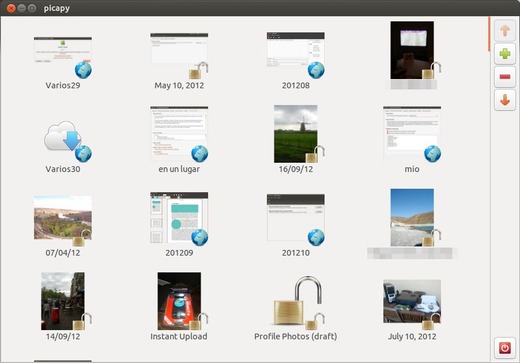This screenshot has width=520, height=363.
Task: Click globe icon on Varios29 album
Action: click(x=83, y=70)
